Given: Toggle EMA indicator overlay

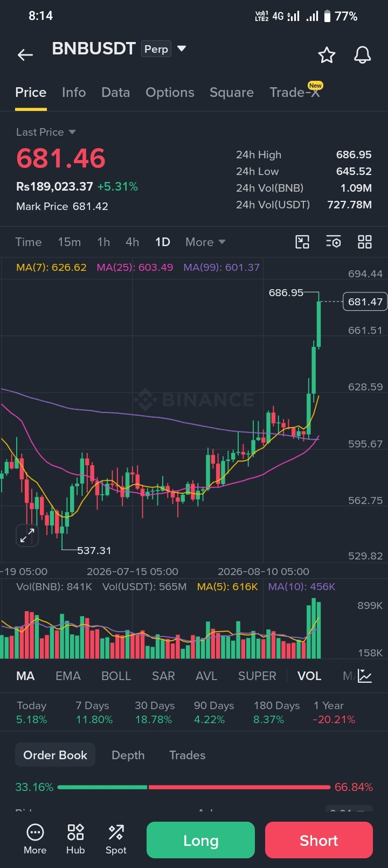Looking at the screenshot, I should [68, 676].
